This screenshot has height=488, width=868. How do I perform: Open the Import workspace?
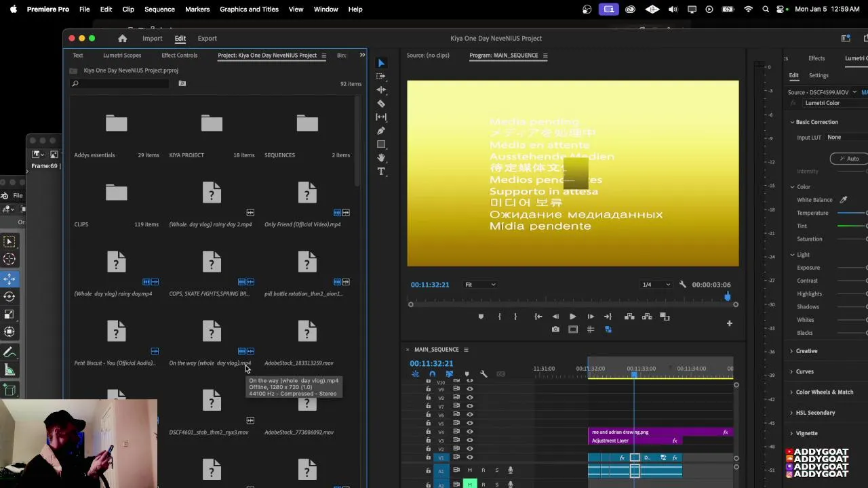point(152,39)
